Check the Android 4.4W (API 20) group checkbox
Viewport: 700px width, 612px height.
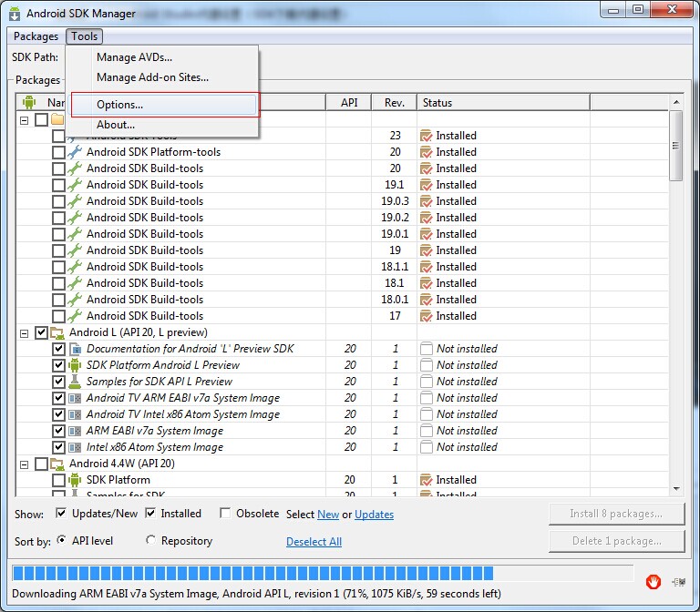[41, 464]
